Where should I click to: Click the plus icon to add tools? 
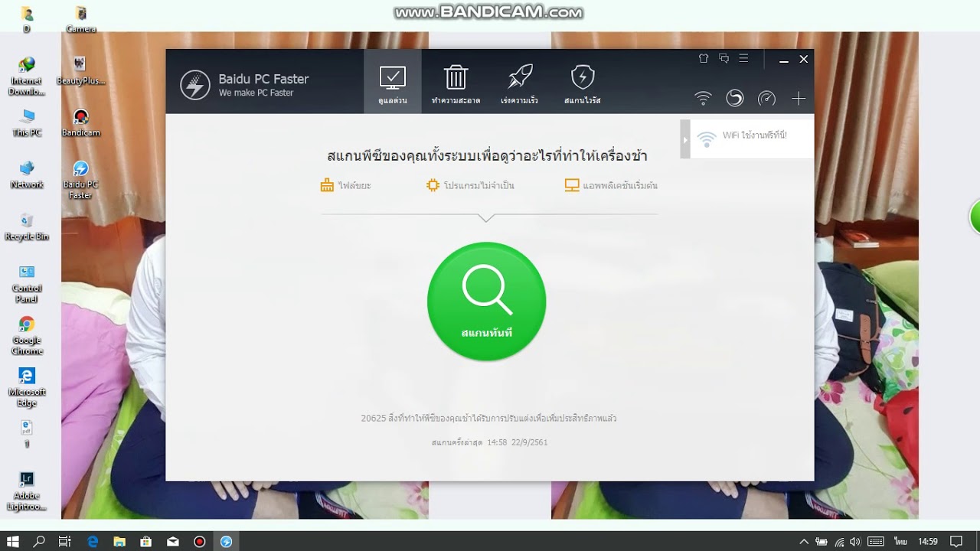(799, 98)
